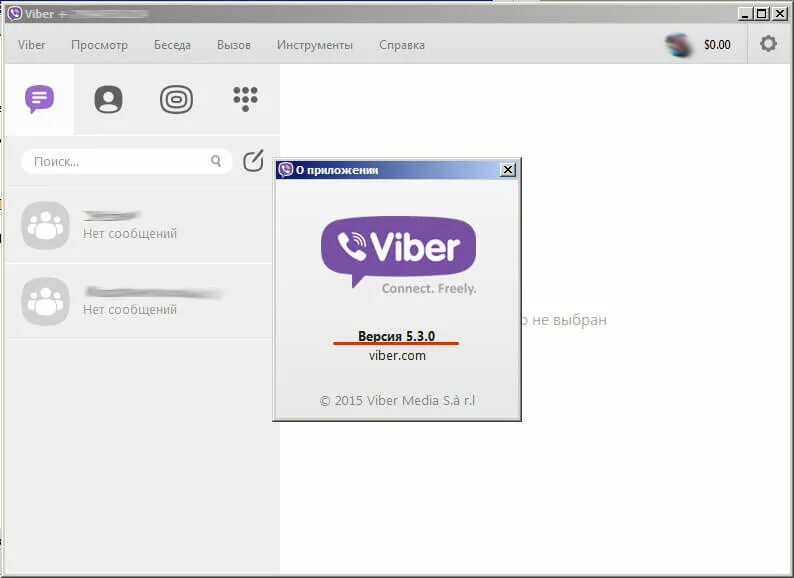794x578 pixels.
Task: Open the Просмотр menu
Action: click(99, 45)
